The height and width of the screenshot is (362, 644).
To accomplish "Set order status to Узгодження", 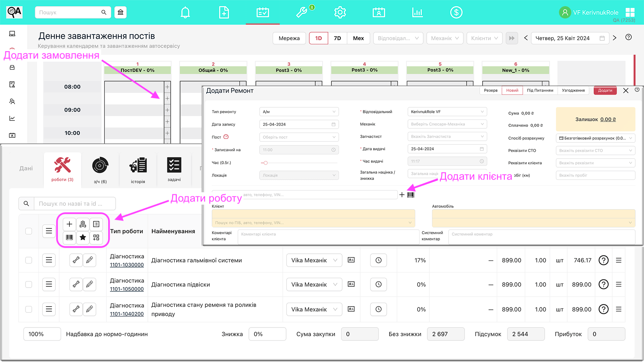I will 573,90.
